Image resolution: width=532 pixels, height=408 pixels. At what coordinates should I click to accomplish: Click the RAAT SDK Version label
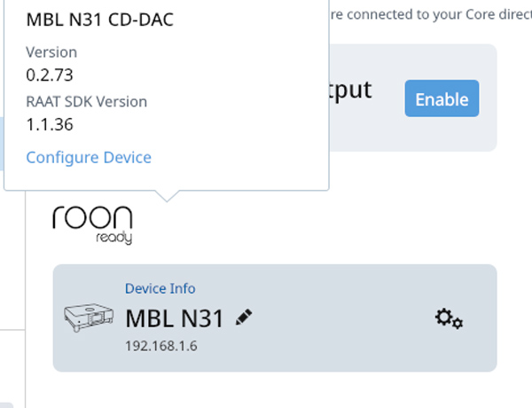tap(86, 101)
